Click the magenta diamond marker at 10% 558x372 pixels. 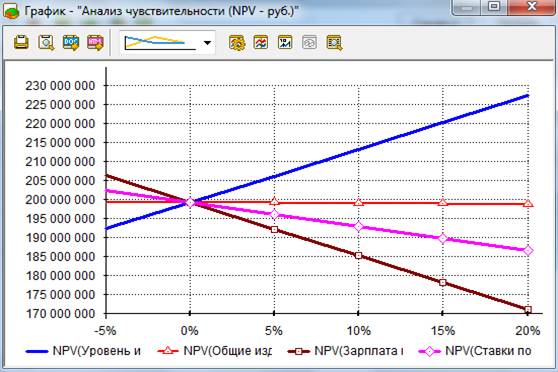point(358,226)
